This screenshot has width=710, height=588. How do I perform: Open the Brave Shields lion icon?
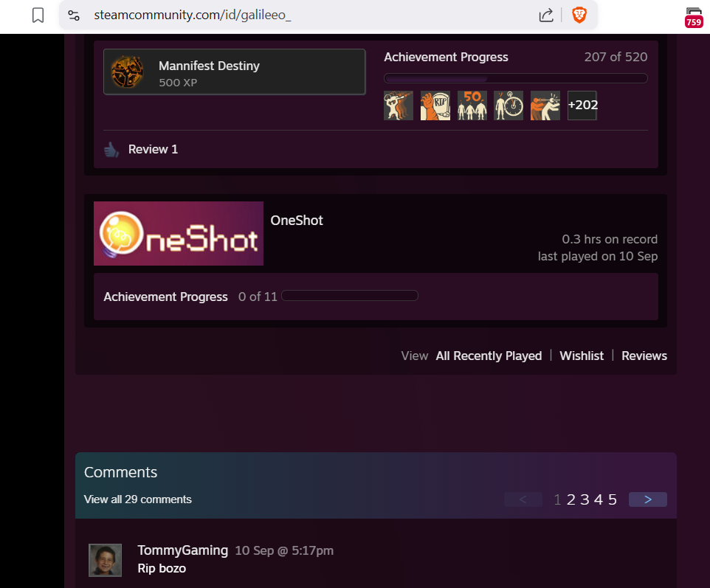tap(579, 15)
